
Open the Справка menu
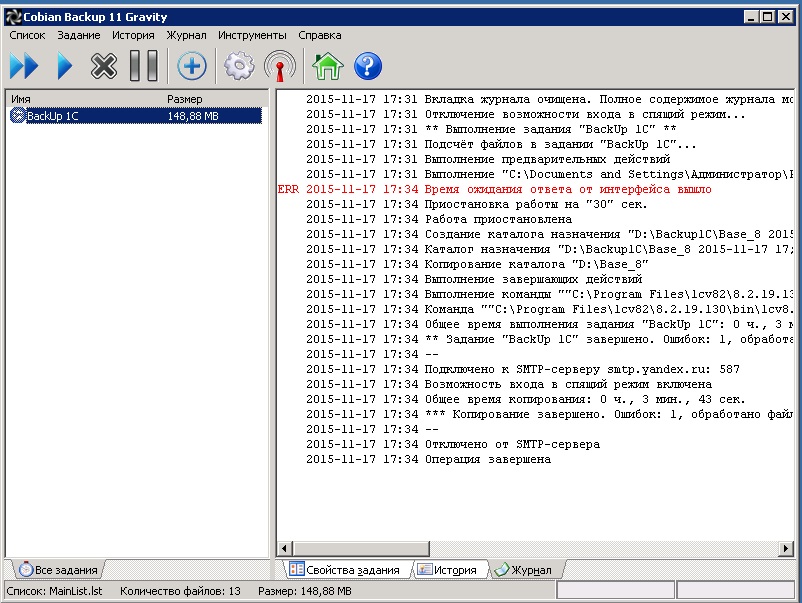(320, 35)
